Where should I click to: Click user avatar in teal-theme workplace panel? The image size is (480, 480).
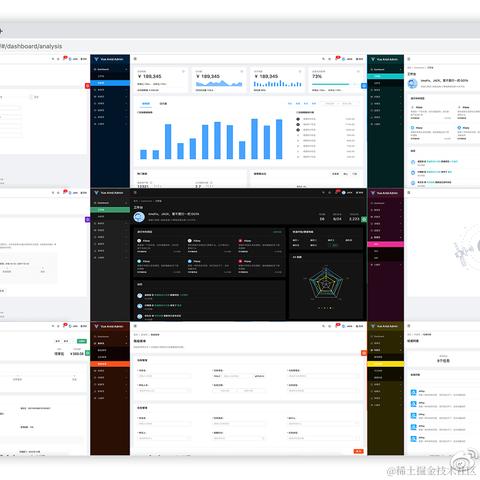click(412, 83)
